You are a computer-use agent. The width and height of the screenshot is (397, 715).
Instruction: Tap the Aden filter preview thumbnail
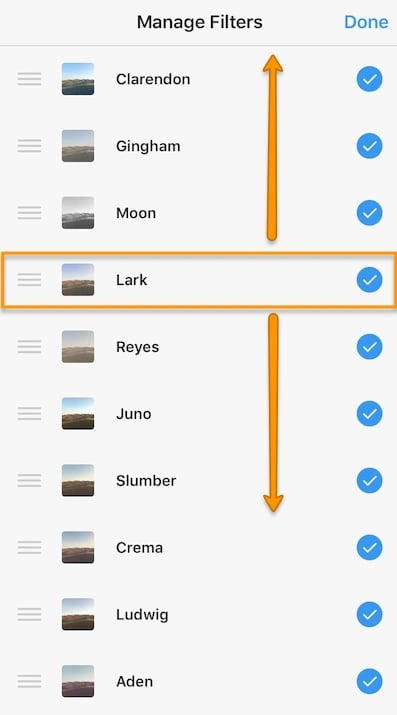[78, 681]
